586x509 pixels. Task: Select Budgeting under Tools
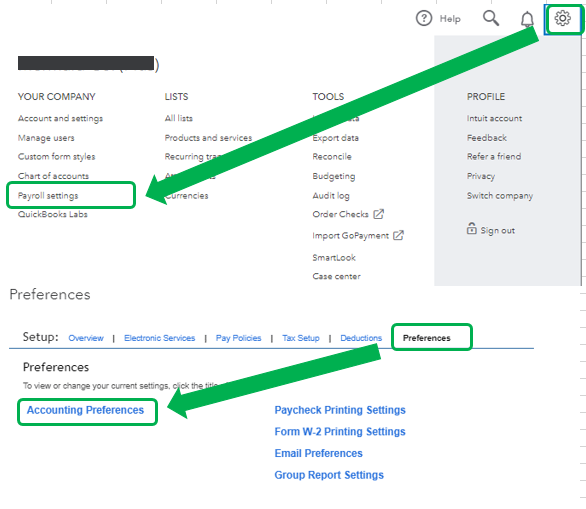pyautogui.click(x=334, y=176)
